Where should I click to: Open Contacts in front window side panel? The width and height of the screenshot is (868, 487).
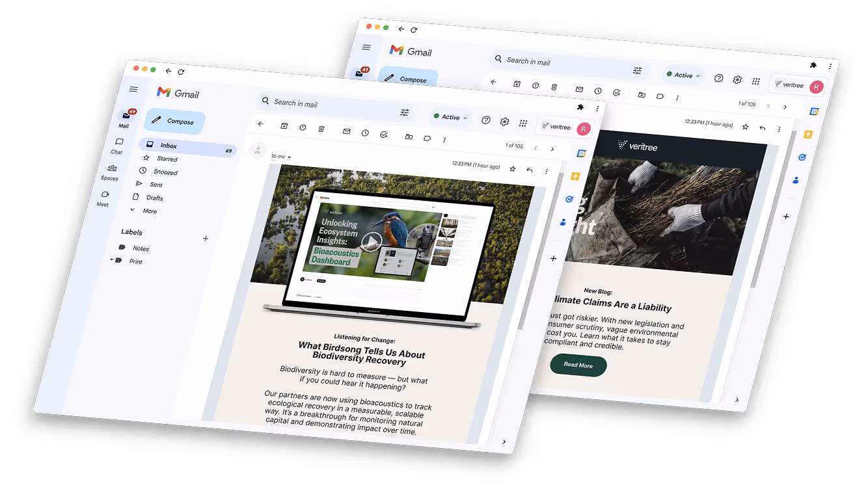(x=563, y=222)
